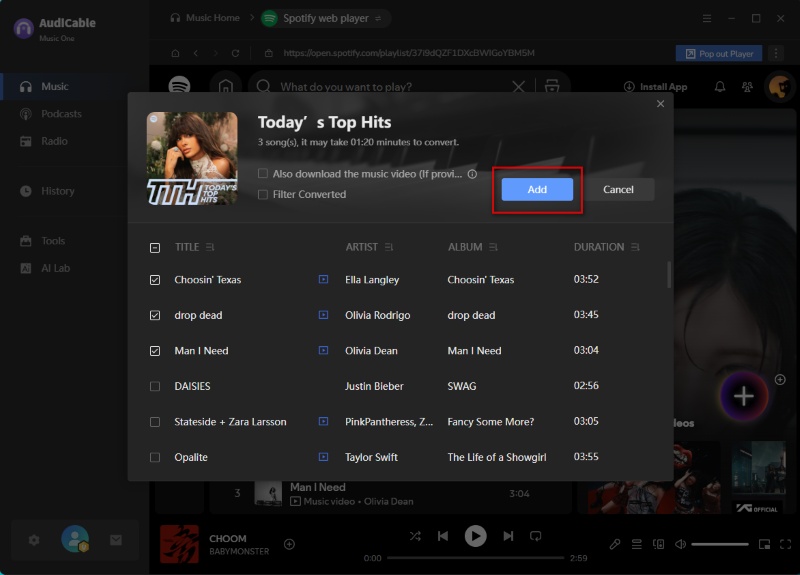Toggle the select-all checkbox beside TITLE

[x=155, y=248]
